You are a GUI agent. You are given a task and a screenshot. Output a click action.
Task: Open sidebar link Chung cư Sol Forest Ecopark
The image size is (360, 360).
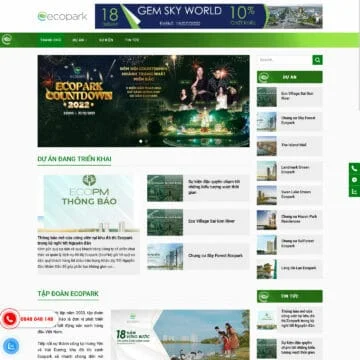[x=298, y=243]
